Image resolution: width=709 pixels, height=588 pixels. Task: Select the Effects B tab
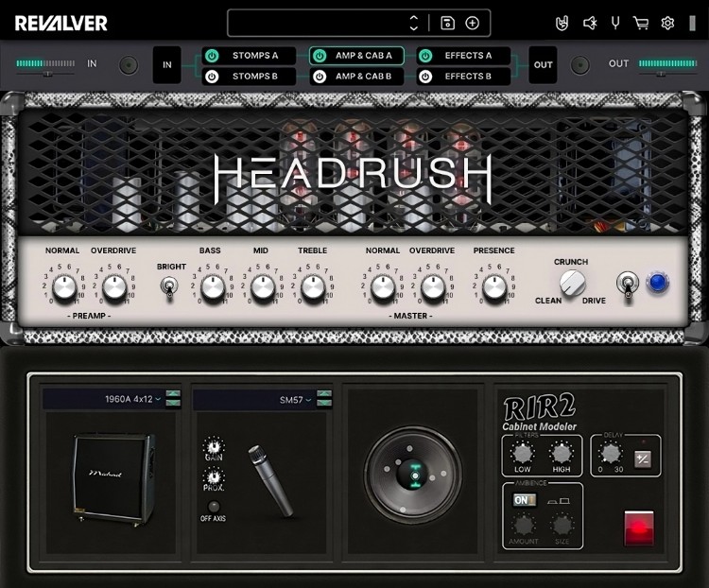point(463,77)
